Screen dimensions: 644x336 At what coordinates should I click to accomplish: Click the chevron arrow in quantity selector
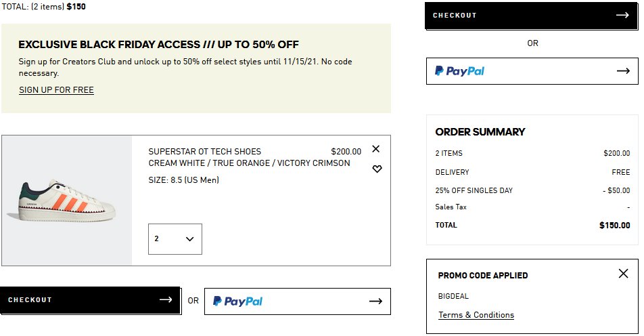[189, 239]
